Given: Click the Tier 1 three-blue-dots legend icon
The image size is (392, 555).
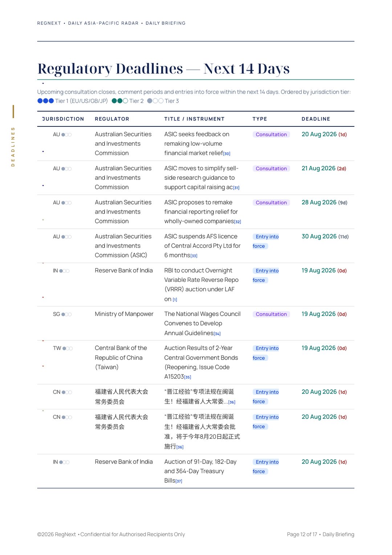Looking at the screenshot, I should 46,101.
